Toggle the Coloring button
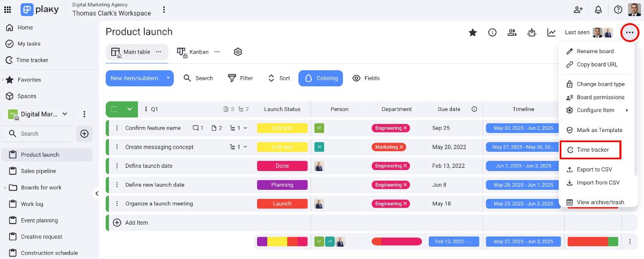 [x=320, y=78]
